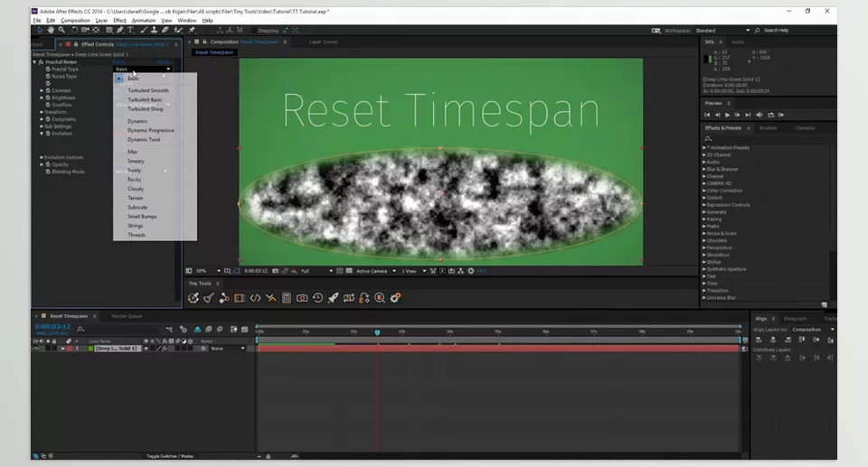Switch to the Paragraph tab
The height and width of the screenshot is (467, 868).
795,319
